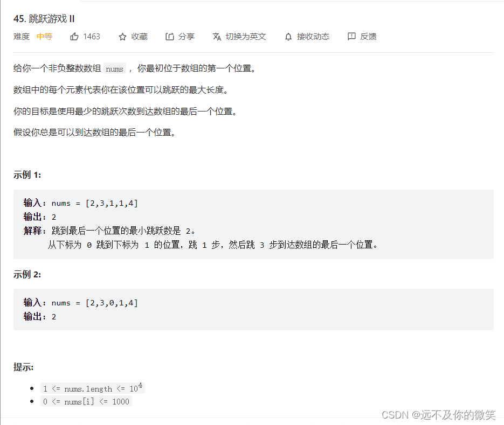
Task: Click the thumbs-up like icon
Action: [74, 37]
